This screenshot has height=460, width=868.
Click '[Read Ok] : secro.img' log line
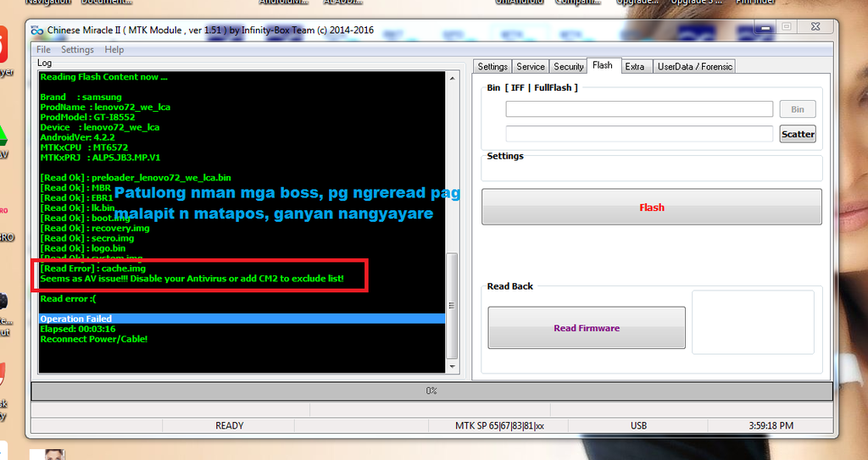87,238
